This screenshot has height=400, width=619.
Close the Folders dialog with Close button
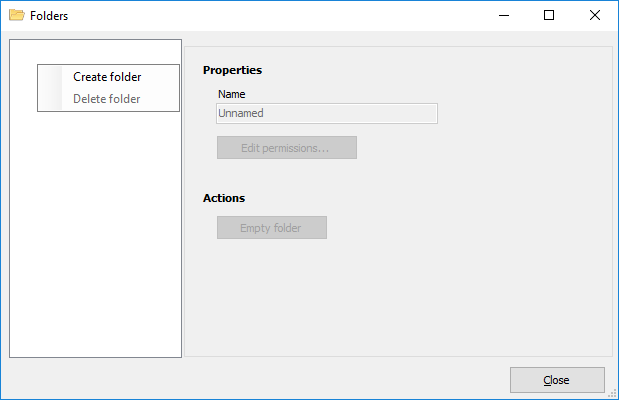tap(557, 380)
